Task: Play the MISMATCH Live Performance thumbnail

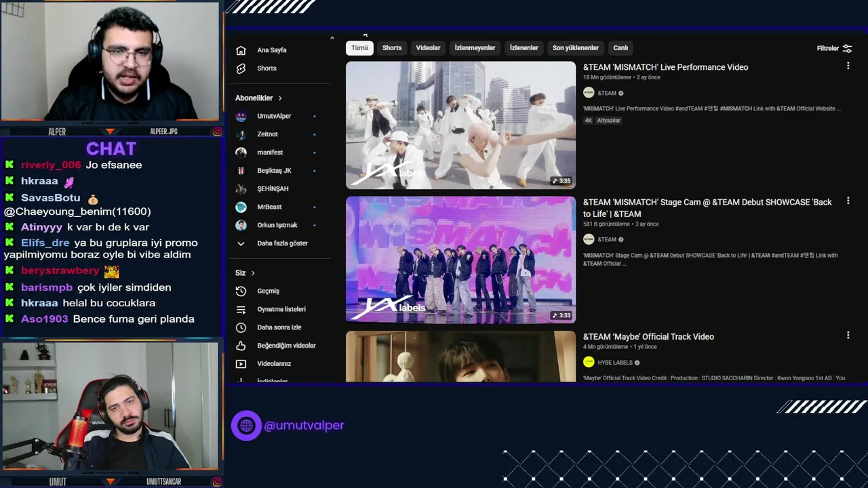Action: click(460, 125)
